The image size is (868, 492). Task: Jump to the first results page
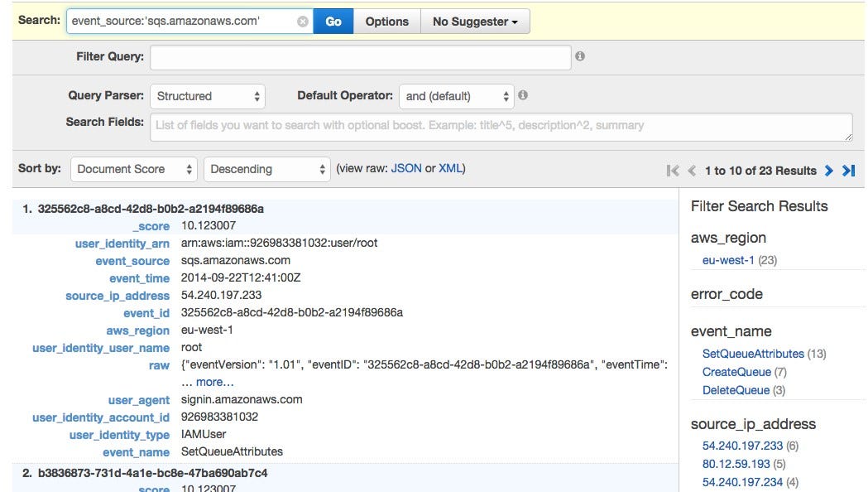(x=672, y=170)
